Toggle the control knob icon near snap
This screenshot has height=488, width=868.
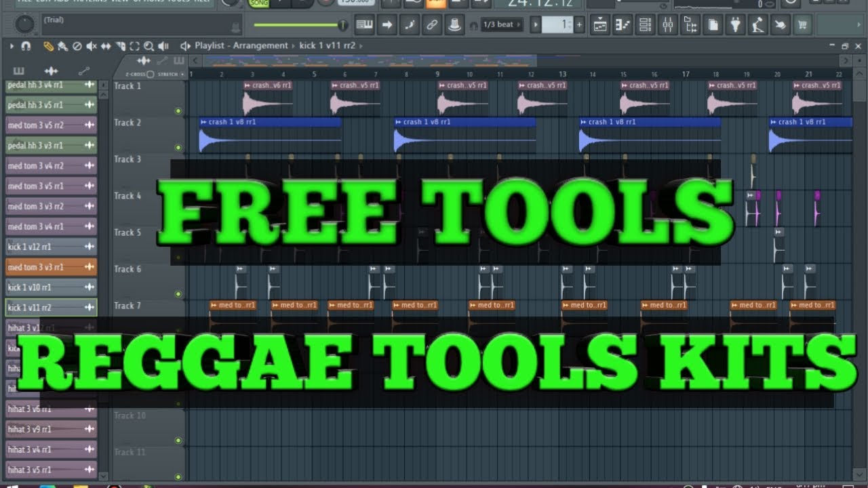(x=454, y=25)
